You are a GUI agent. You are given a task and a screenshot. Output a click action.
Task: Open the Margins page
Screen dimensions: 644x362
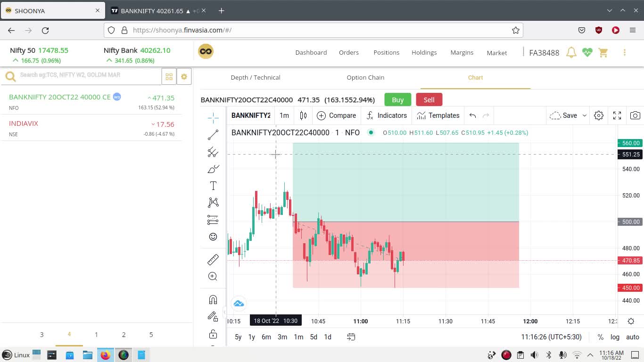pyautogui.click(x=462, y=52)
